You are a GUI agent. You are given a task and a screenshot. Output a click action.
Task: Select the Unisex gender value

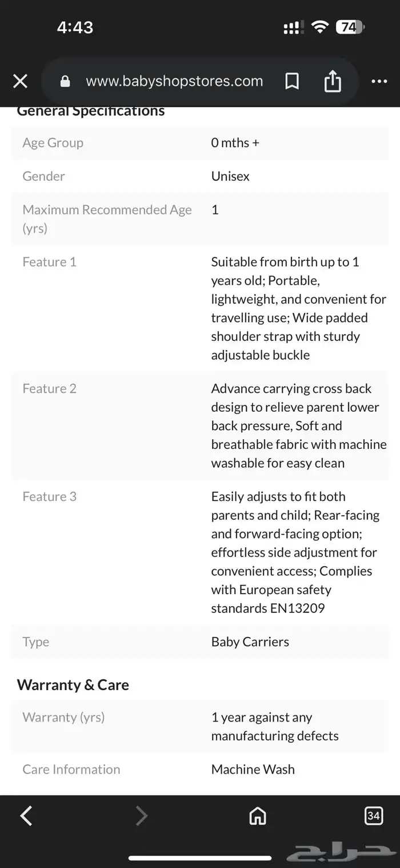[230, 176]
